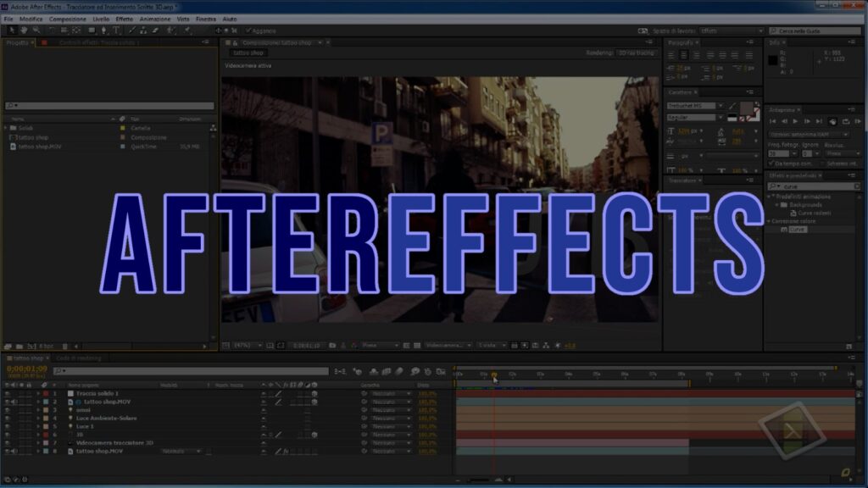Center paragraph text alignment
The image size is (868, 488).
(684, 55)
